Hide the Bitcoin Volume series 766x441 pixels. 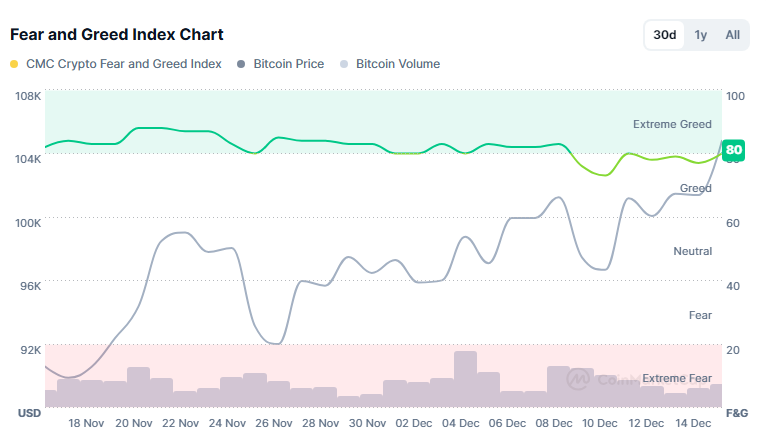397,64
